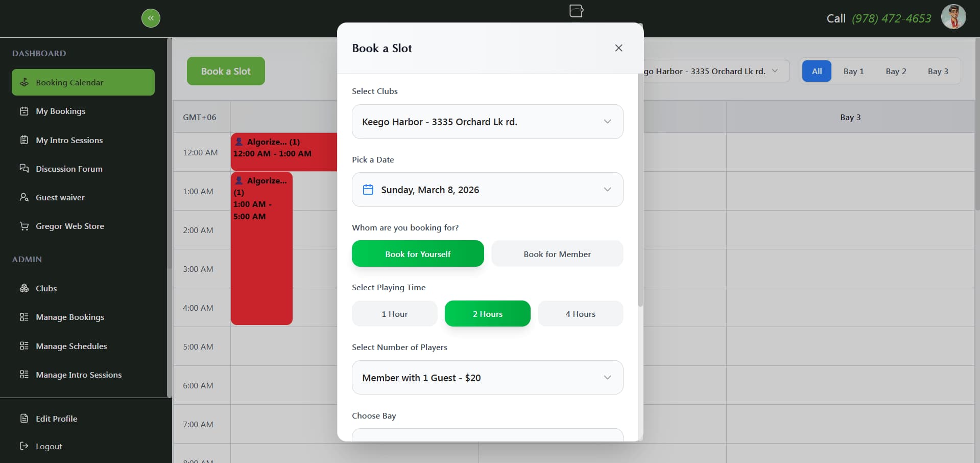Open the 12:00 AM - 1:00 AM Algorize booking

pyautogui.click(x=284, y=152)
